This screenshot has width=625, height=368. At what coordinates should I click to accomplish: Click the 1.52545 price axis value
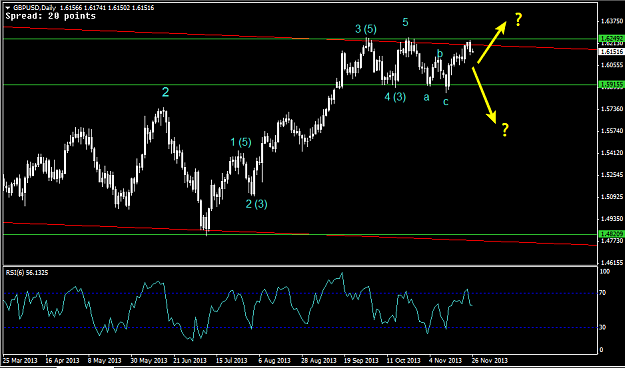click(x=611, y=175)
